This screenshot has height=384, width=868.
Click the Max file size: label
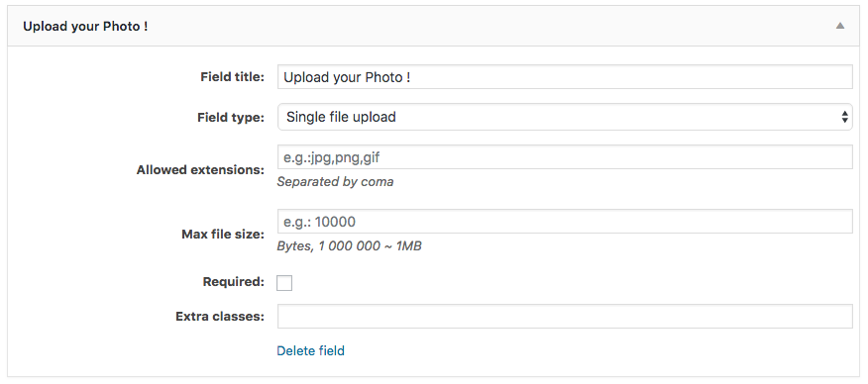tap(223, 235)
